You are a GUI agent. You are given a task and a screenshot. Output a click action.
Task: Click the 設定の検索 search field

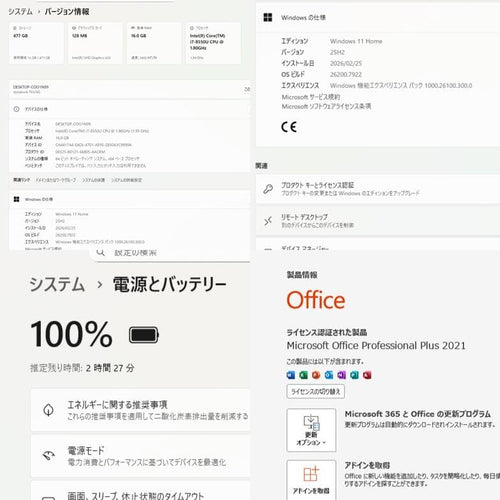pyautogui.click(x=171, y=253)
